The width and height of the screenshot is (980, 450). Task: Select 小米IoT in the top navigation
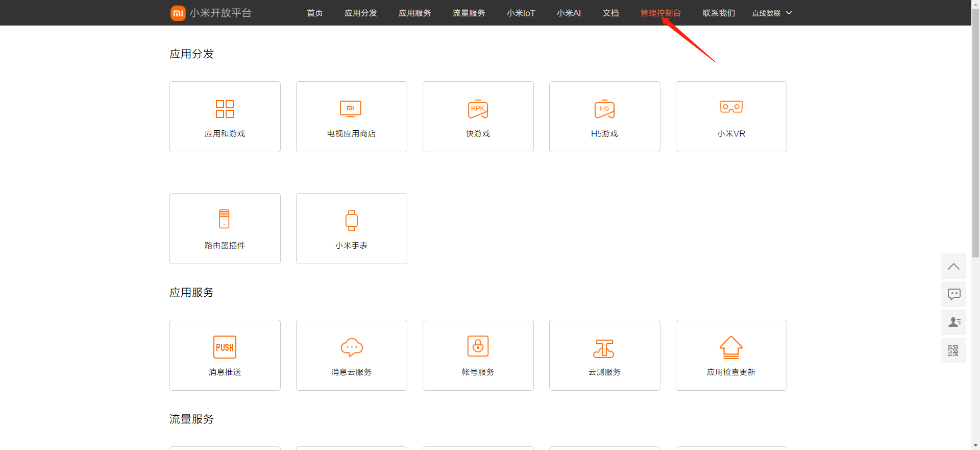(521, 13)
